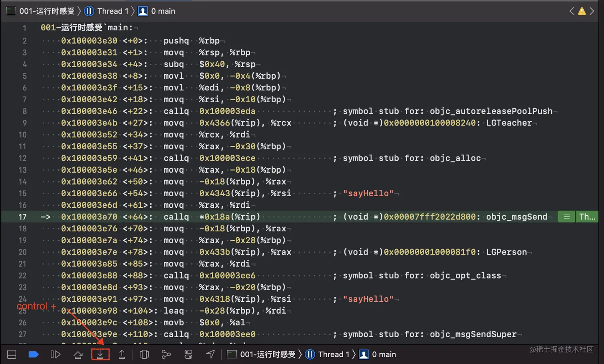Click operand 0x4366(%rip), %rcx
Image resolution: width=604 pixels, height=364 pixels.
tap(245, 123)
